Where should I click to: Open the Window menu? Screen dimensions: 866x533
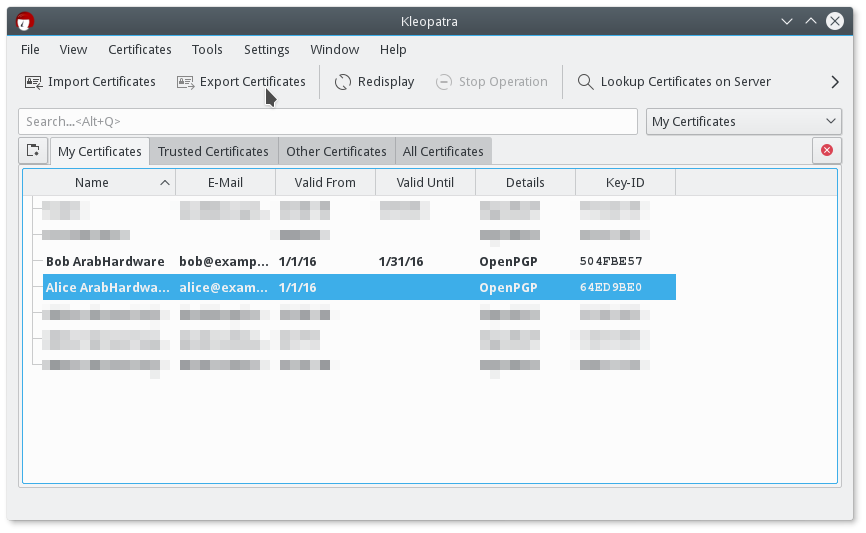click(335, 50)
